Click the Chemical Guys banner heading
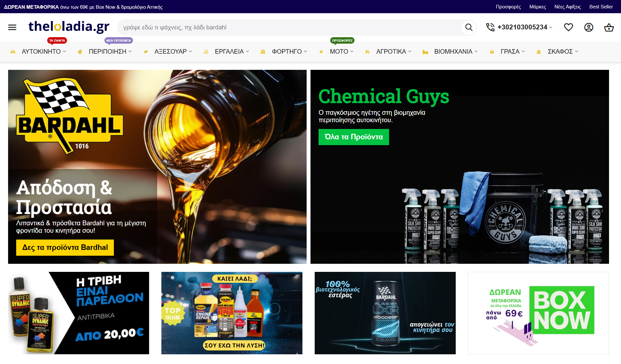621x364 pixels. click(384, 96)
